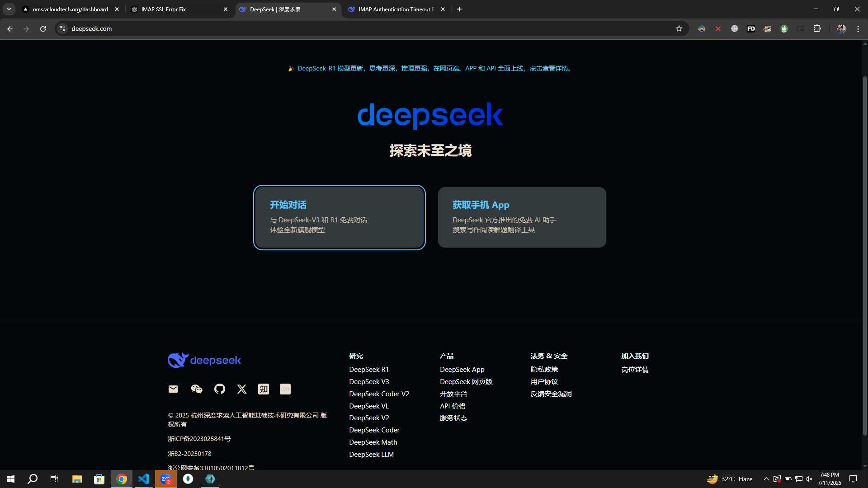
Task: Open 开放平台 link
Action: pyautogui.click(x=453, y=394)
